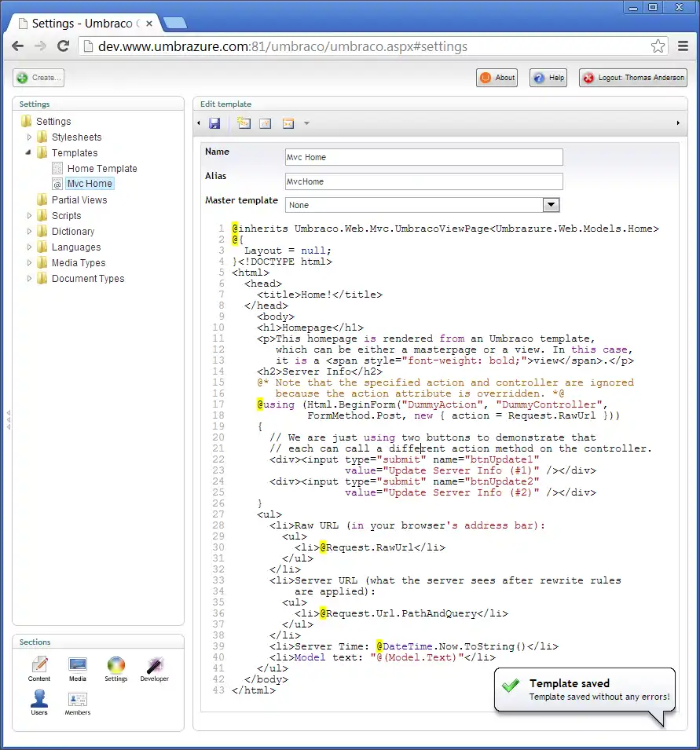Click the Stylesheets folder label
The image size is (700, 750).
pyautogui.click(x=76, y=137)
